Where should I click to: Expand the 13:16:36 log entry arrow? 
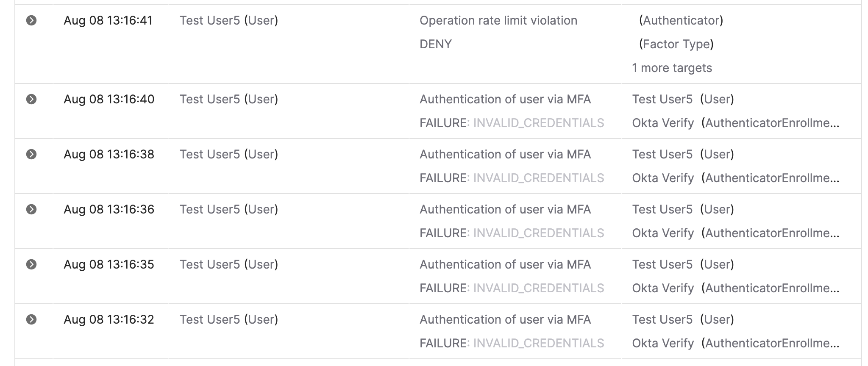(31, 209)
